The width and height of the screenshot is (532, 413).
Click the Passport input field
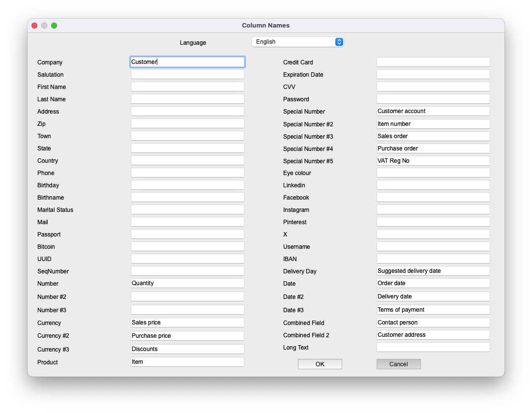click(x=187, y=234)
